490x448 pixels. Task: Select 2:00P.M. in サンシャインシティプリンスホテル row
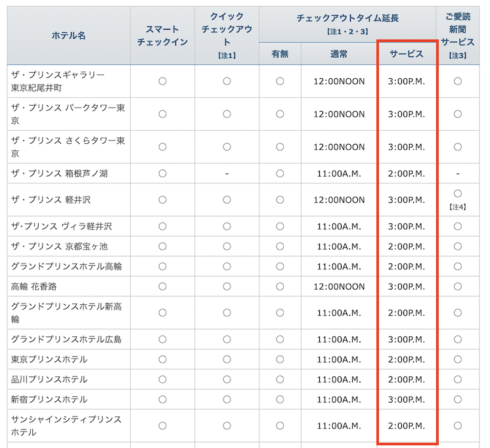point(407,426)
